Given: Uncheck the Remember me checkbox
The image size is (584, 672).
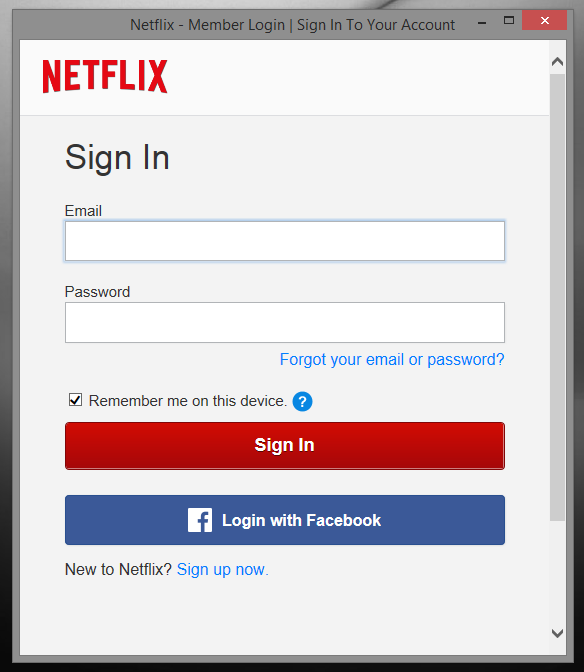Looking at the screenshot, I should [x=75, y=400].
